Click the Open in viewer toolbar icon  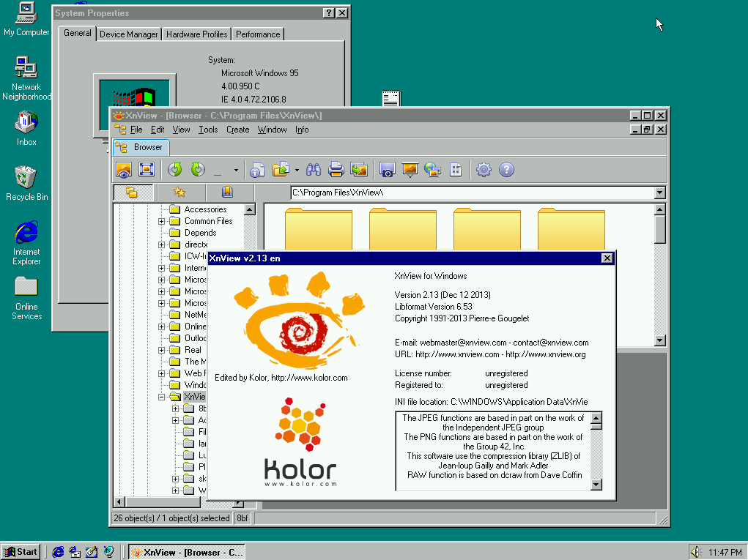pos(124,170)
